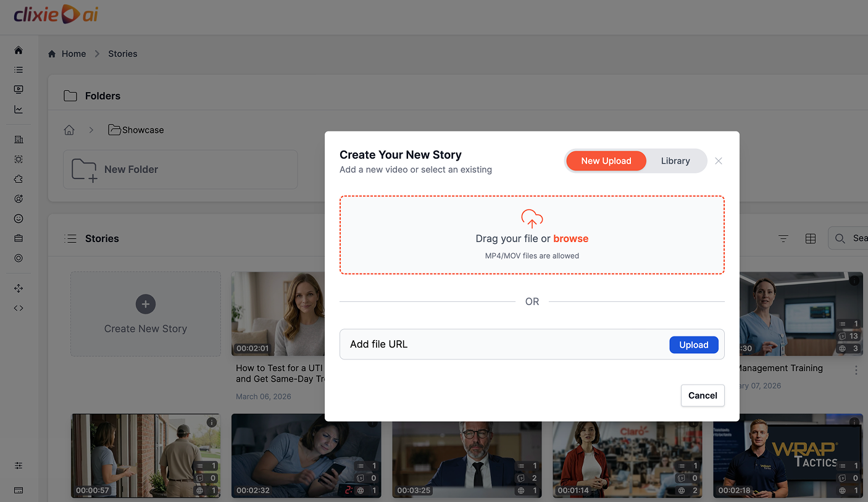Click the "Folders" section heading

102,96
